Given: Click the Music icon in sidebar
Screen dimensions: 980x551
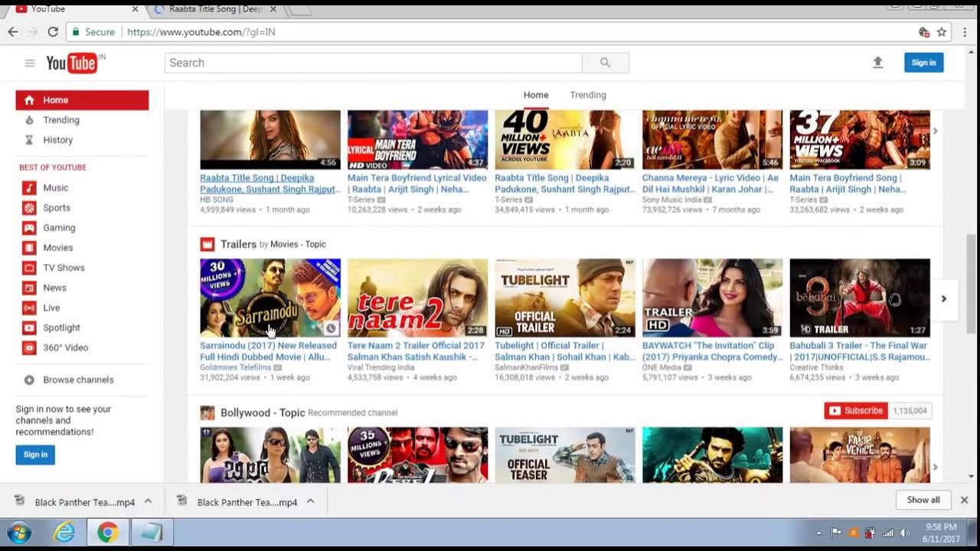Looking at the screenshot, I should click(x=29, y=187).
